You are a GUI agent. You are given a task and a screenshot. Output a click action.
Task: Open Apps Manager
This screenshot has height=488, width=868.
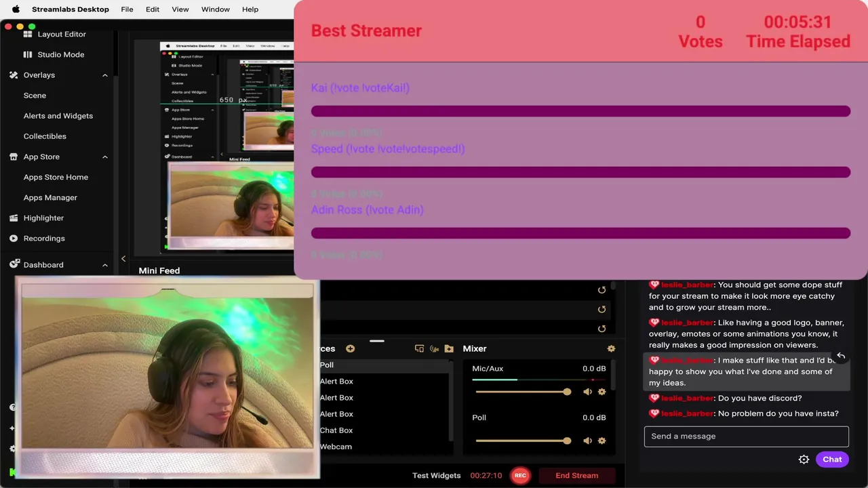50,197
